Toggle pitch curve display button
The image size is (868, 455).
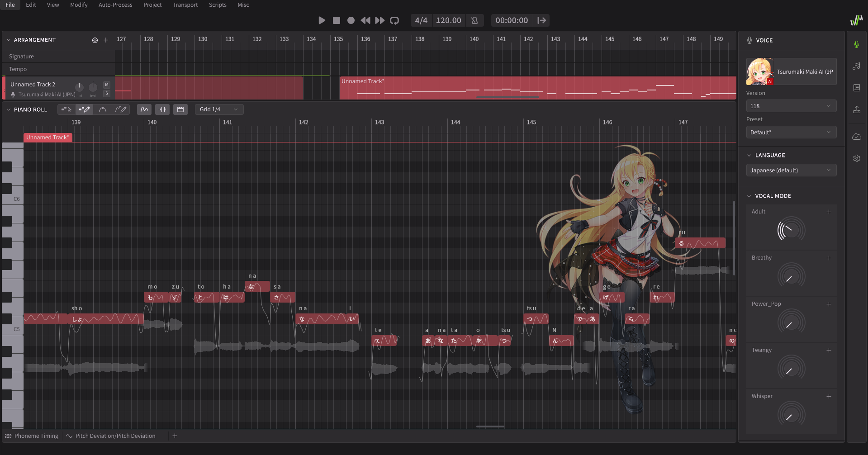point(144,109)
